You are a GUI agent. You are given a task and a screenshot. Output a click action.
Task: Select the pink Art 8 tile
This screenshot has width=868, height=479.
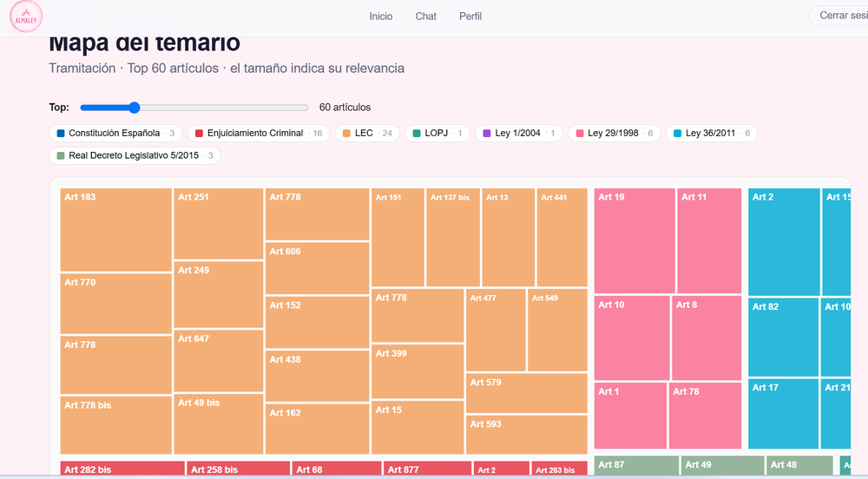tap(707, 338)
